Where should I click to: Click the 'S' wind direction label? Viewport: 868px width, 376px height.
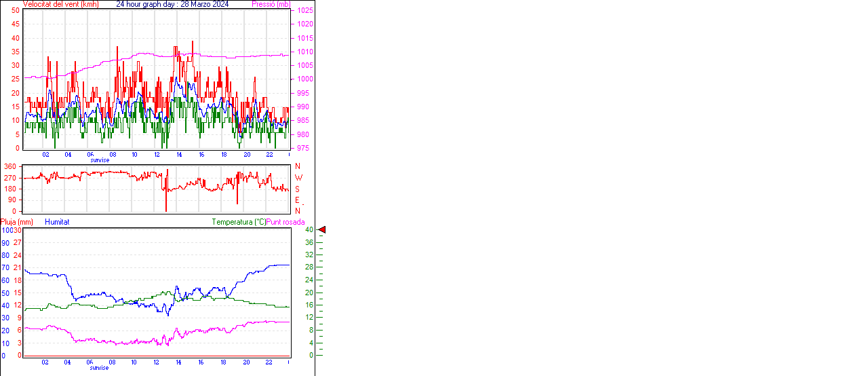298,189
